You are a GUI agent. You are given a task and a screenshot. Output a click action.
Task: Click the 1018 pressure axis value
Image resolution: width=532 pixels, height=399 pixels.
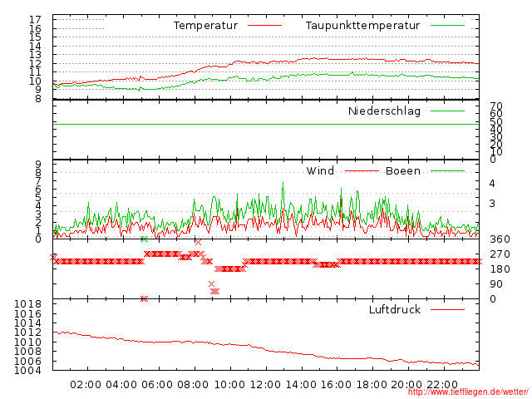27,304
